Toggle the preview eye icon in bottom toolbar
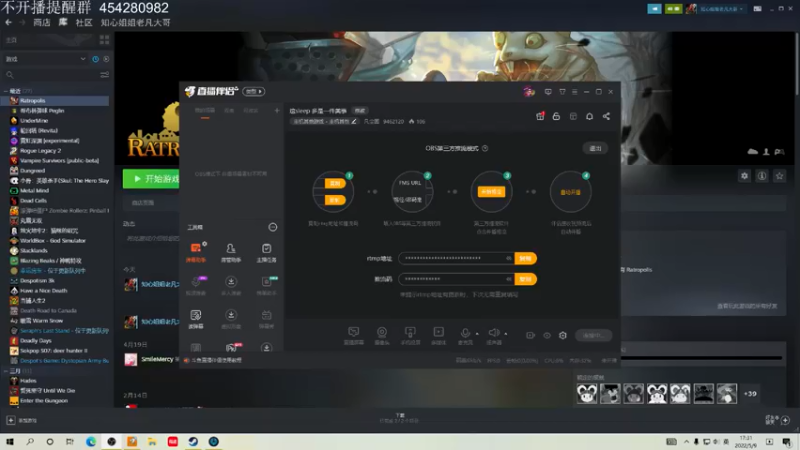 click(x=547, y=335)
